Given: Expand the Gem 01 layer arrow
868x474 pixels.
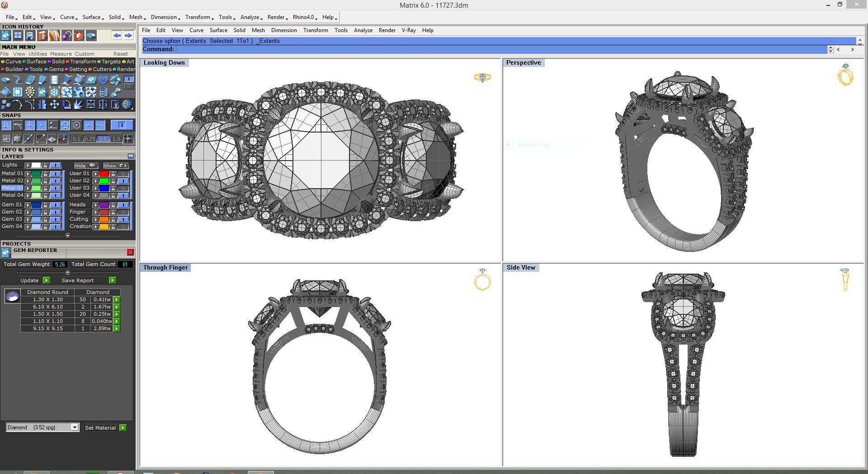Looking at the screenshot, I should (28, 204).
